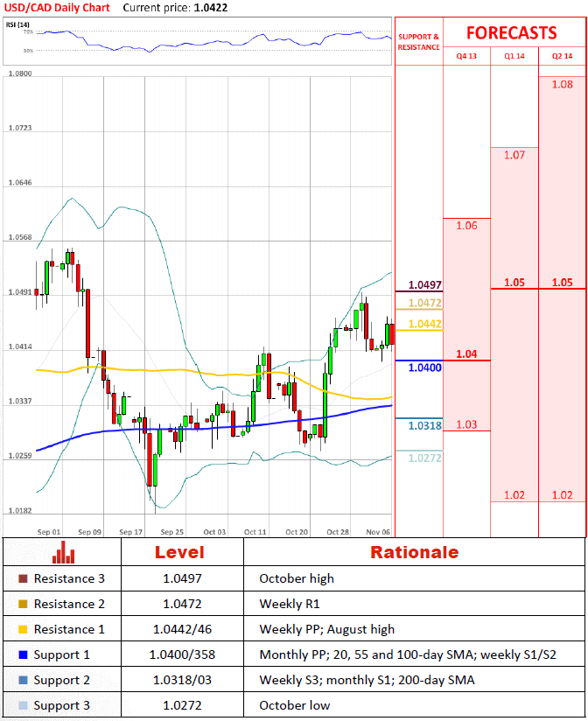588x721 pixels.
Task: Click the 1.0400/358 level cell
Action: [182, 654]
